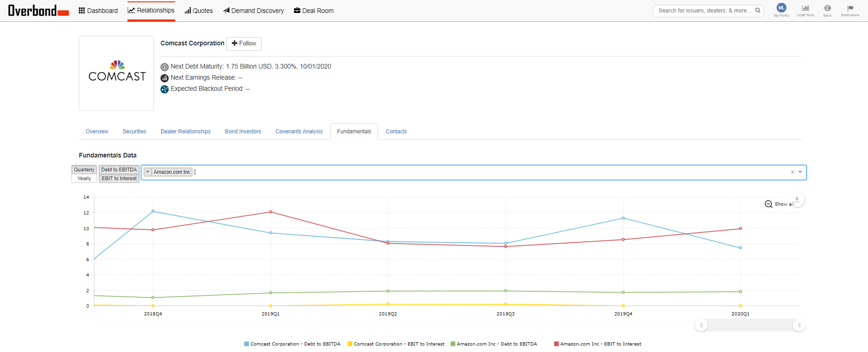Click Comcast Debt to EBITDA point at 2020Q1
Screen dimensions: 868x352
tap(740, 248)
